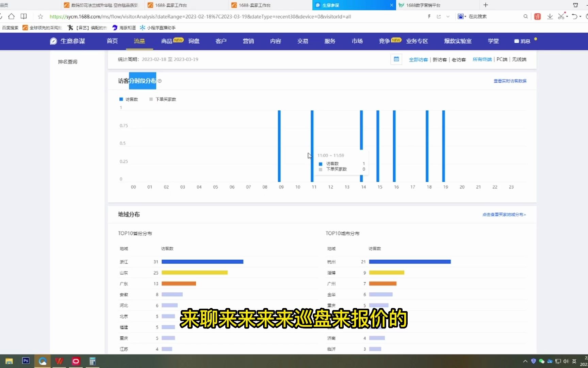Select the PC端 device filter
This screenshot has width=588, height=368.
pyautogui.click(x=502, y=59)
